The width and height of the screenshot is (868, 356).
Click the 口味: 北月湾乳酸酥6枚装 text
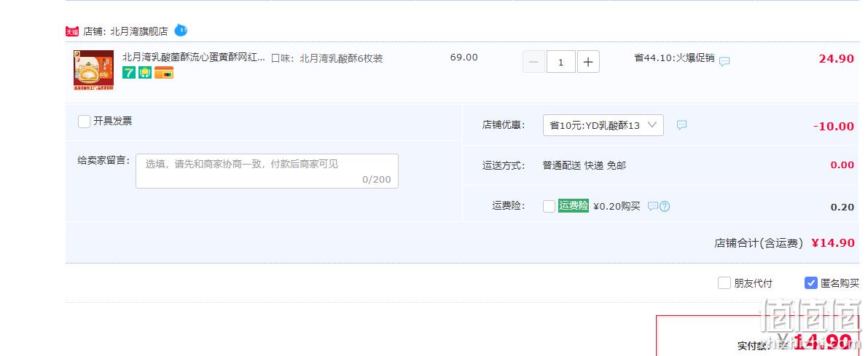pyautogui.click(x=327, y=58)
